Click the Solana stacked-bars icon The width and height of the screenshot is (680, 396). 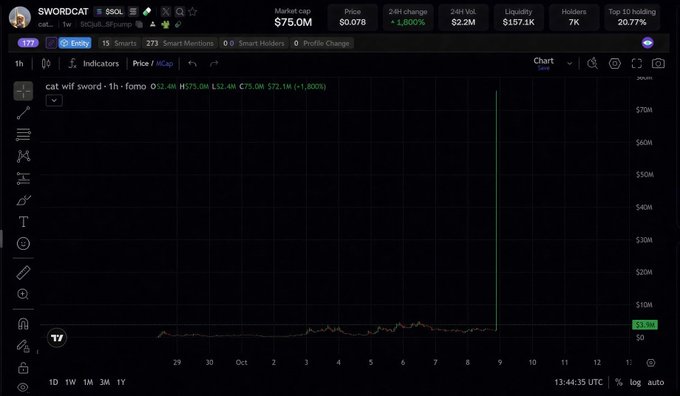point(134,12)
